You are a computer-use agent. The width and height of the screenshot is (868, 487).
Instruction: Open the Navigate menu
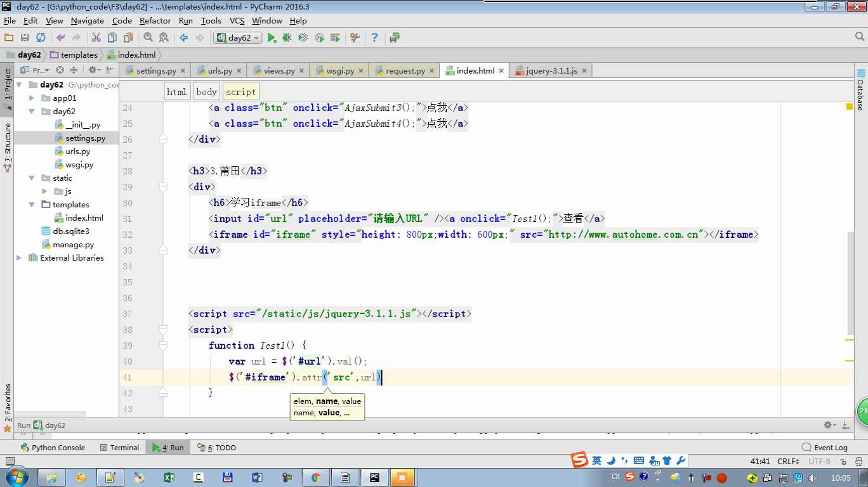point(87,20)
